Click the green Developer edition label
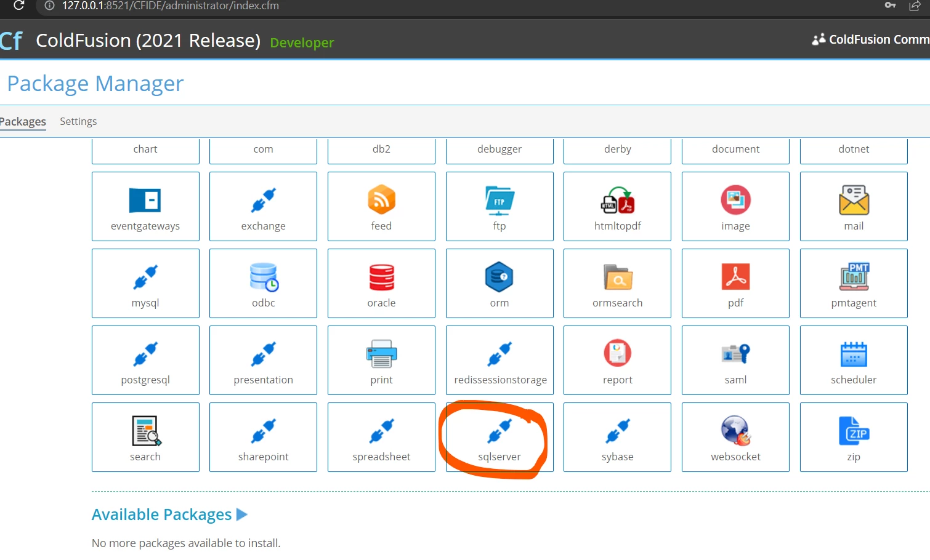The width and height of the screenshot is (930, 560). 302,42
